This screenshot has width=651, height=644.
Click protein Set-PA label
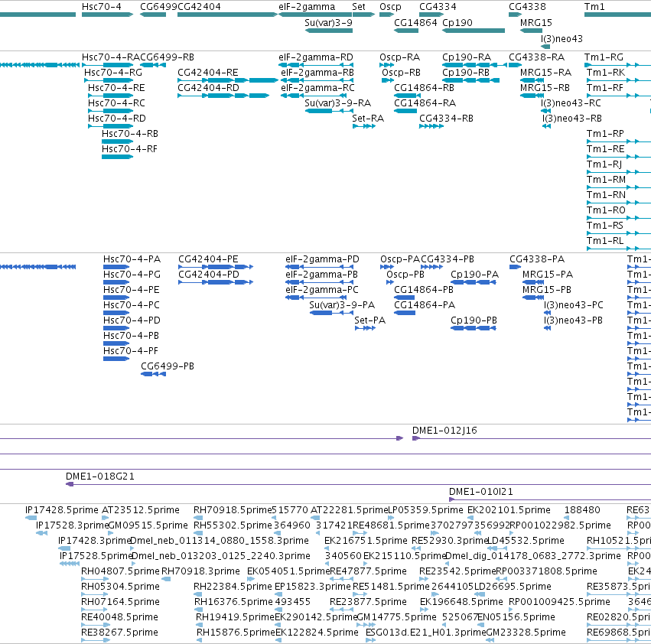pos(370,320)
